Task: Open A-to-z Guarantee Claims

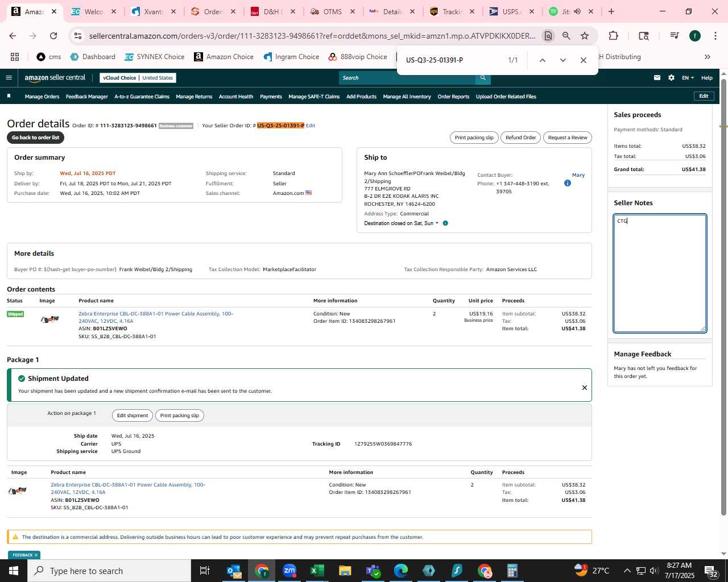Action: point(142,97)
